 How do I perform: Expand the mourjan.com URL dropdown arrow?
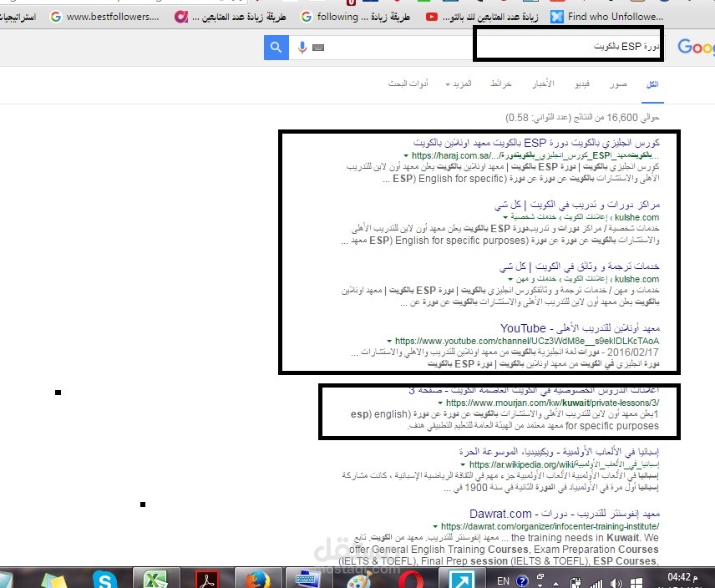click(440, 403)
